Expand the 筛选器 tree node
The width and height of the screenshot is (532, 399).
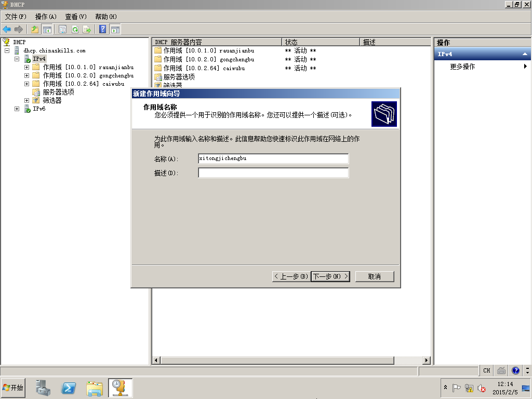27,100
